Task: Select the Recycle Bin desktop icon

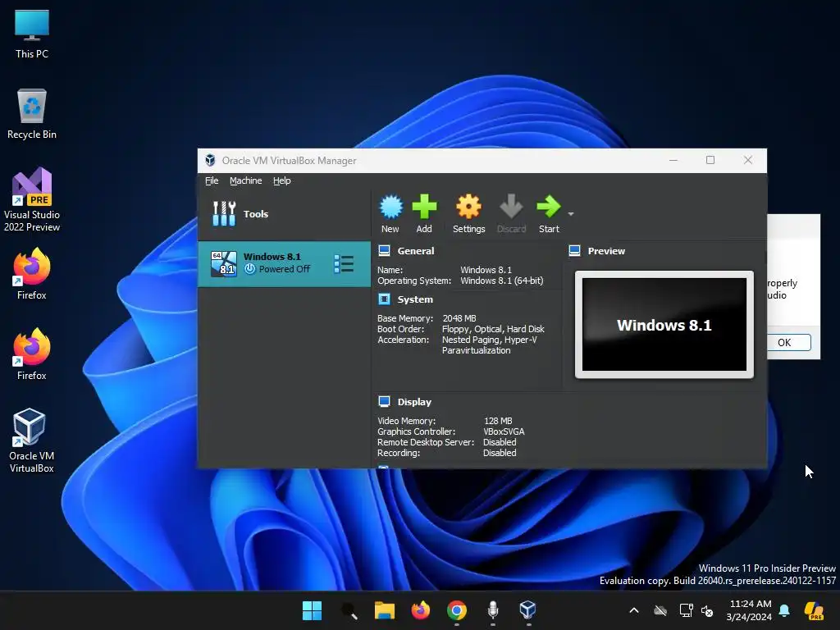Action: pos(32,114)
